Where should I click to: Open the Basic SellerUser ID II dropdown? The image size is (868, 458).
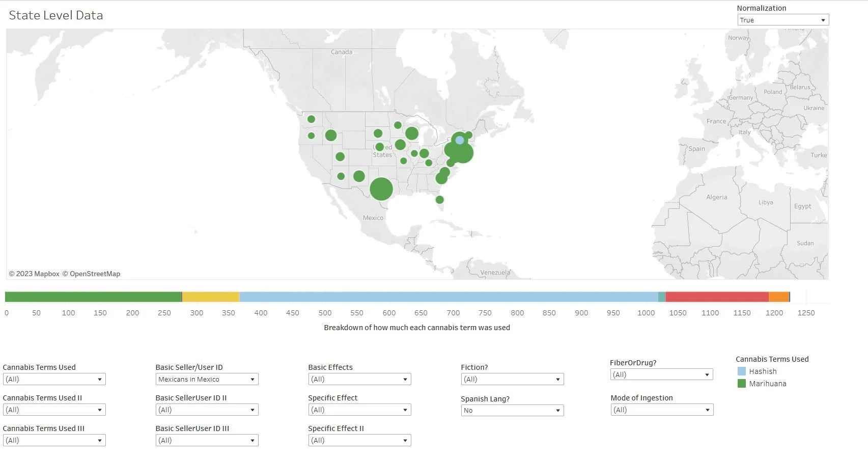point(207,410)
